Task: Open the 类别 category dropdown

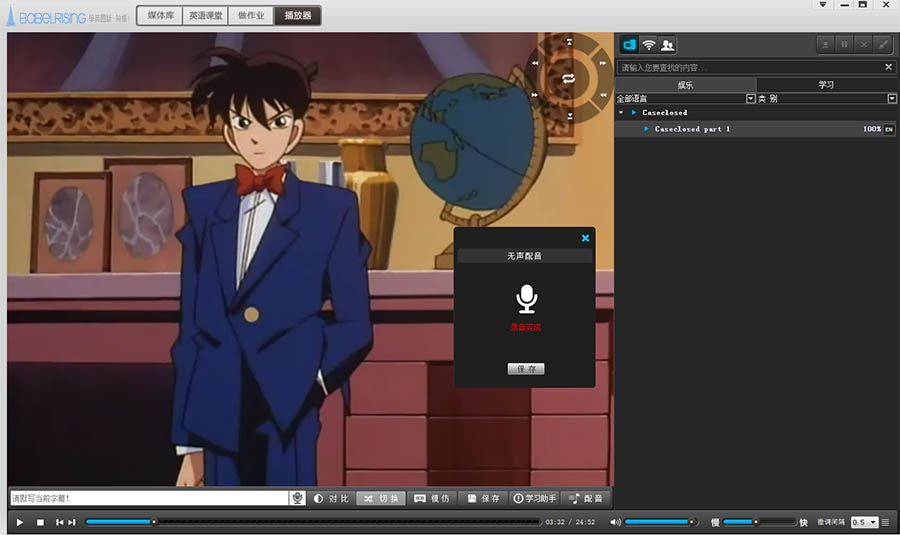Action: [892, 99]
